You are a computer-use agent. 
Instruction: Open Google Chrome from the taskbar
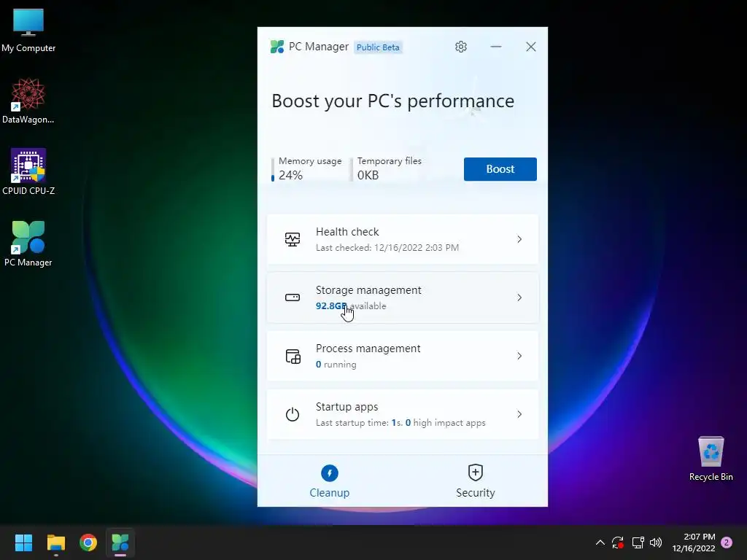pos(88,542)
